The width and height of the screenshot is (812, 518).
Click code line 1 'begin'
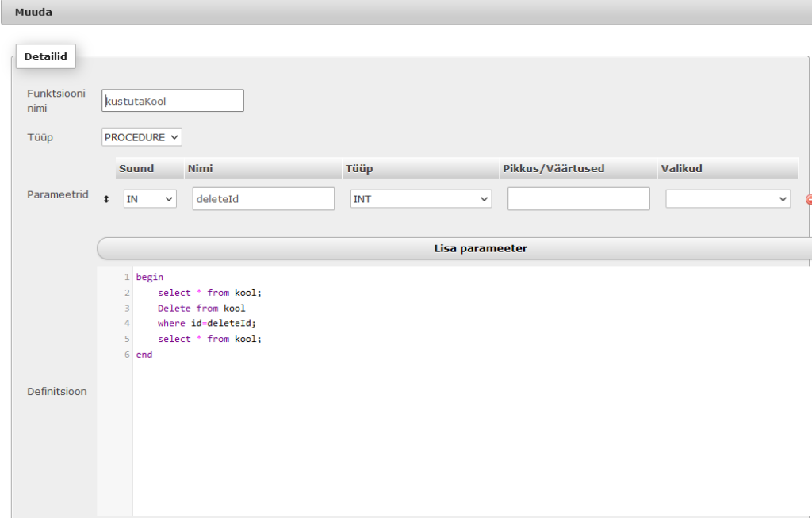tap(150, 277)
